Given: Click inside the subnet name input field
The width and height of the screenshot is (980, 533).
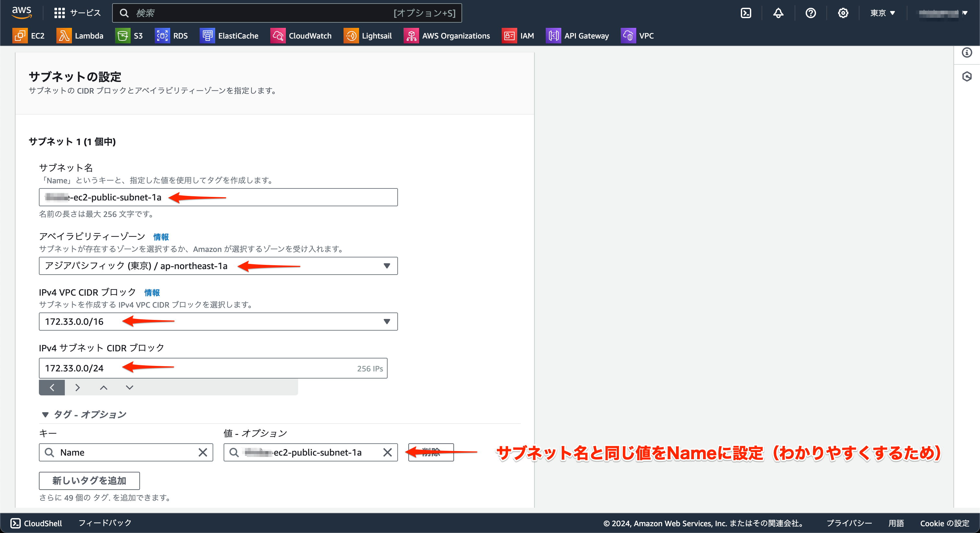Looking at the screenshot, I should coord(218,197).
